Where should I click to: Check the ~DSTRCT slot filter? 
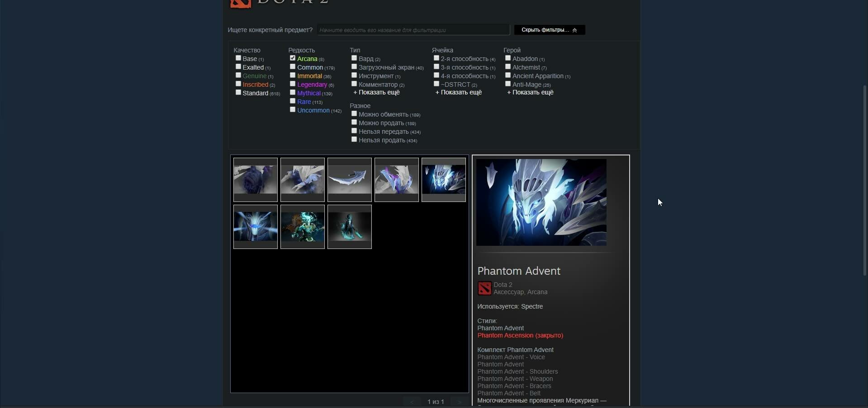(436, 84)
